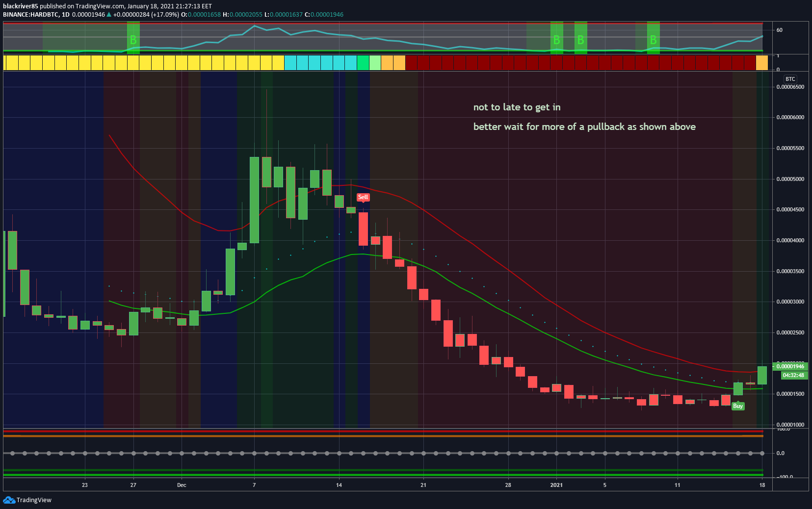Screen dimensions: 812x509
Task: Click the 18 date label on time axis
Action: [762, 485]
